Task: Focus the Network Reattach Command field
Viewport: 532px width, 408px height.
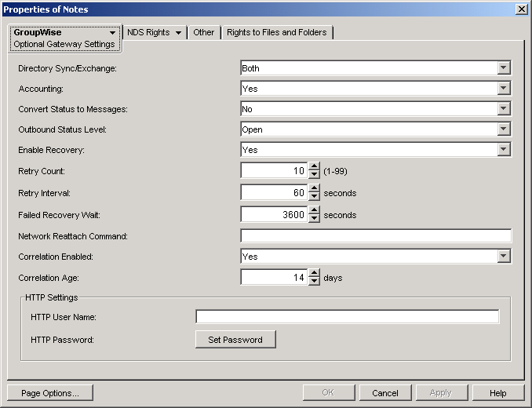Action: tap(376, 235)
